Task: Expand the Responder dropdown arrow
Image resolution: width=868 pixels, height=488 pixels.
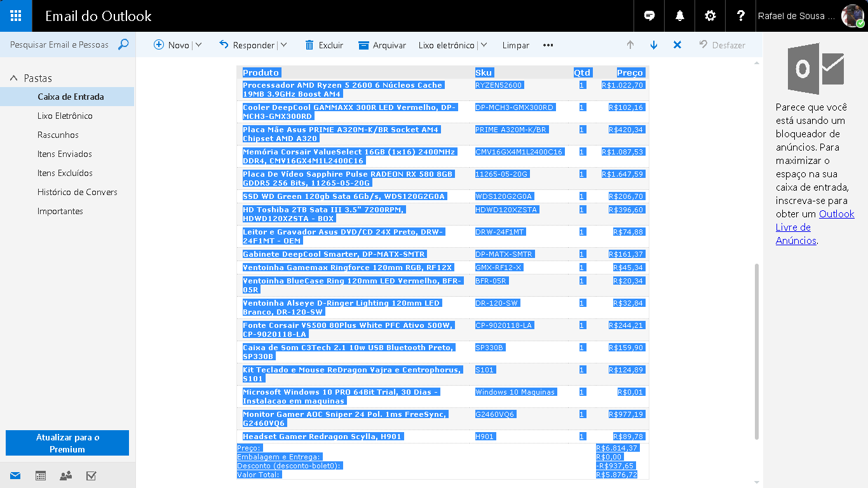Action: pos(283,45)
